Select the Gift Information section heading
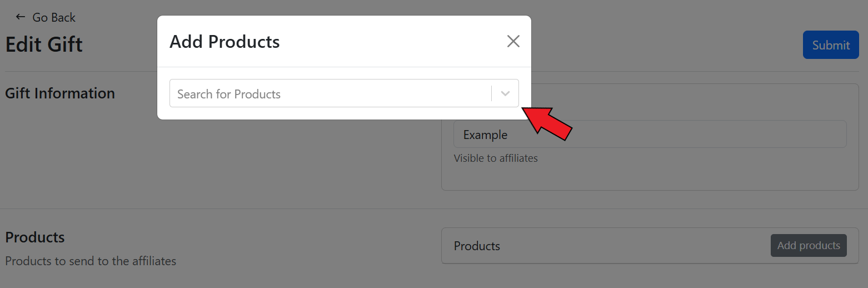 click(60, 93)
